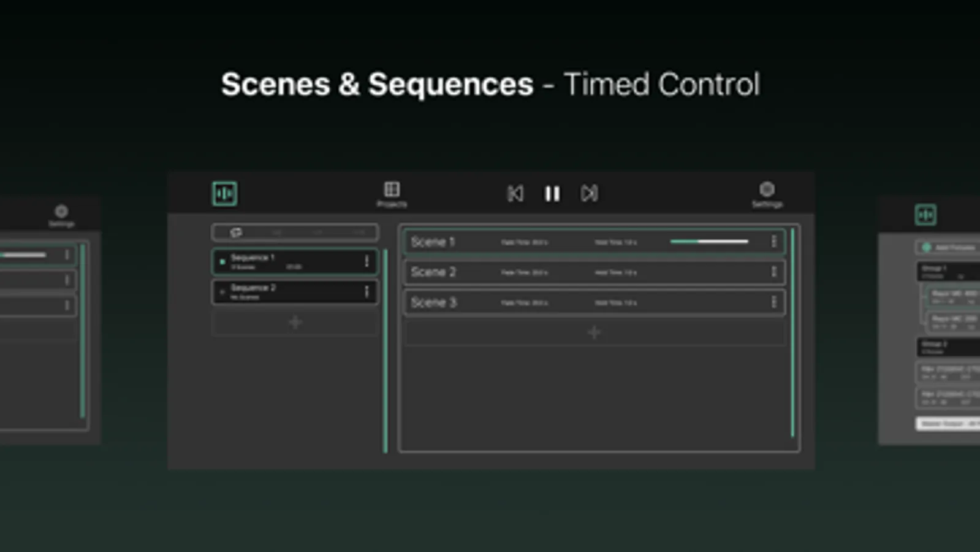The height and width of the screenshot is (552, 980).
Task: Click the Scene 1 progress bar
Action: (709, 242)
